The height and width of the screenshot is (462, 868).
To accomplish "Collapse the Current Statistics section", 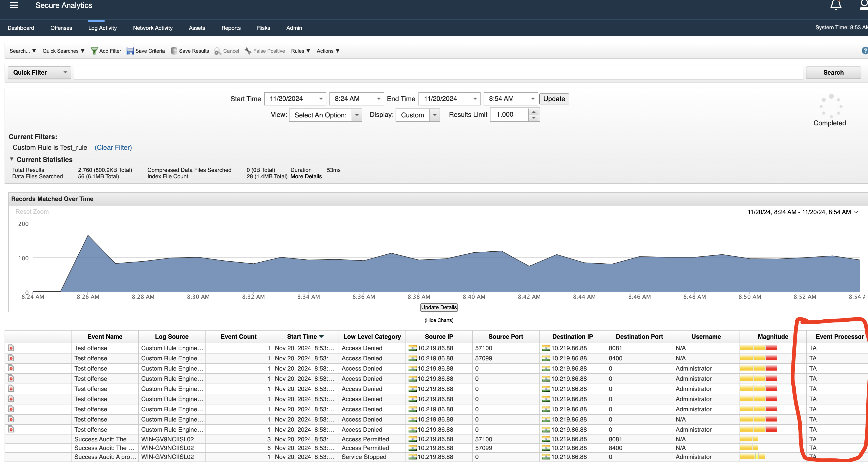I will point(12,159).
